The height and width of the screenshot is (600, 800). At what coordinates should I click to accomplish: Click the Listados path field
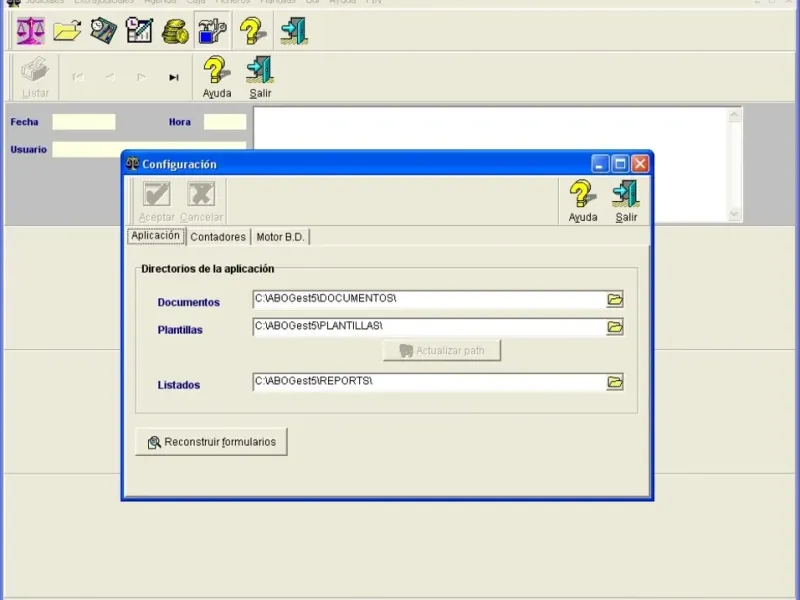(x=429, y=382)
